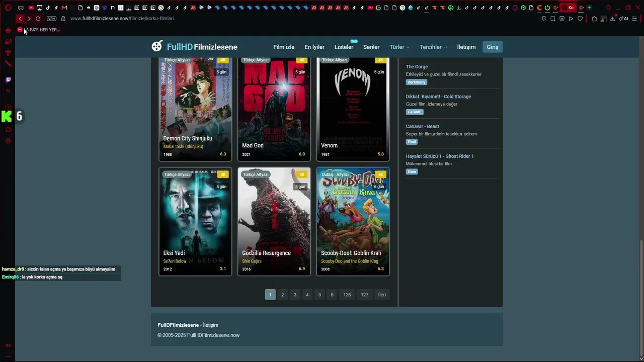Open the sidebar settings gear

pos(8,141)
